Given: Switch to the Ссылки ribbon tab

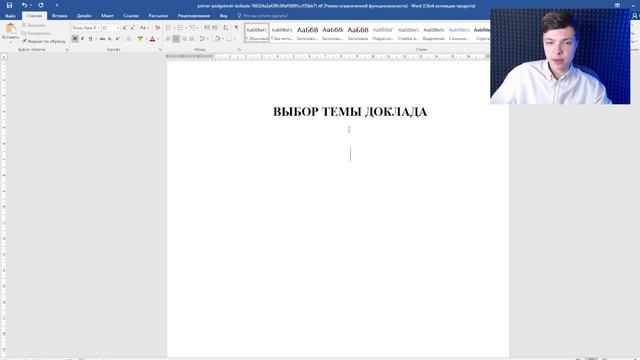Looking at the screenshot, I should tap(131, 16).
